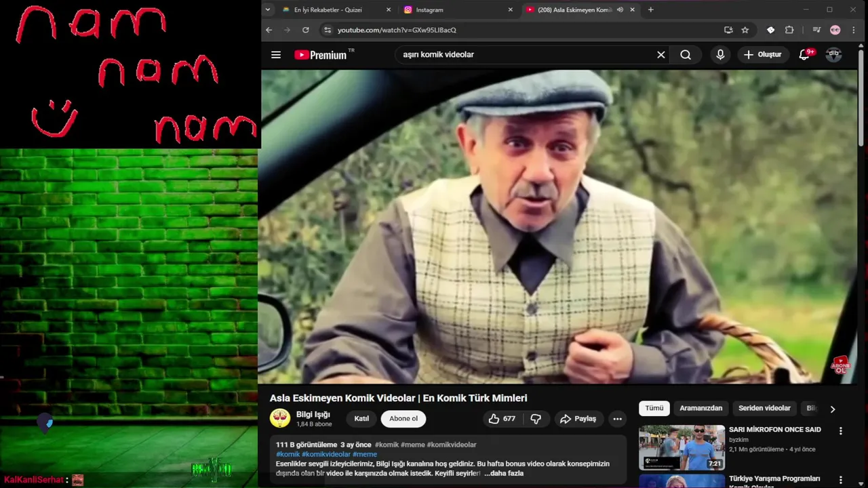Expand description with ...daha fazla
Viewport: 868px width, 488px height.
(503, 473)
